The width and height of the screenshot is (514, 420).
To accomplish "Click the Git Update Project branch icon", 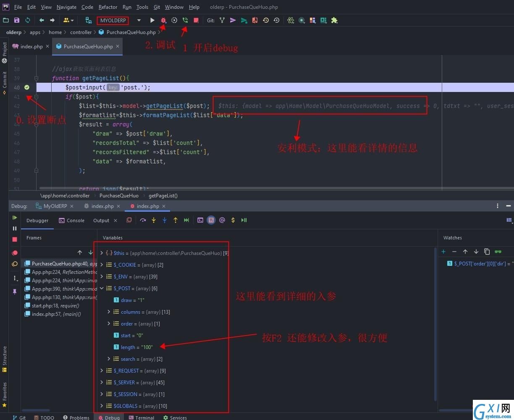I will [222, 20].
